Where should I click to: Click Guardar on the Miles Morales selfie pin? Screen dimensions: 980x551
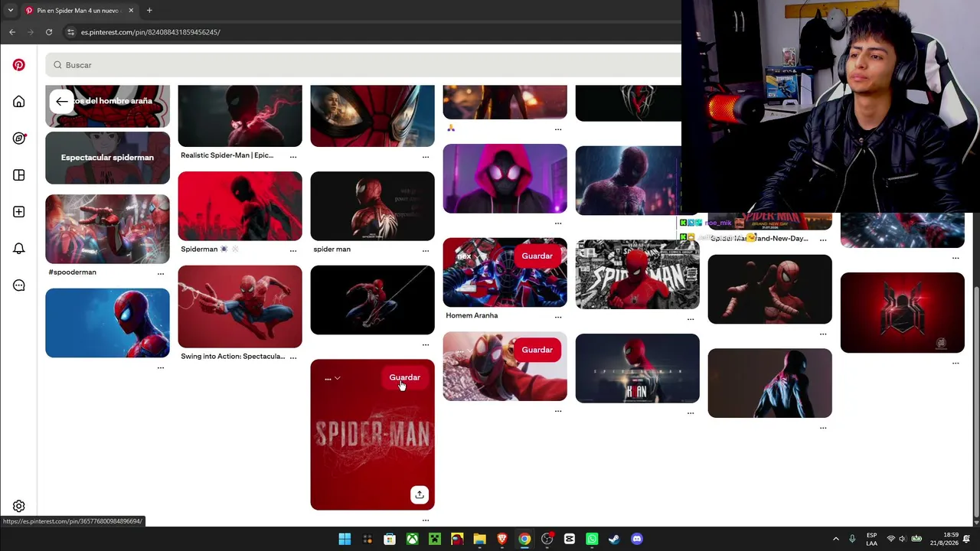tap(537, 350)
